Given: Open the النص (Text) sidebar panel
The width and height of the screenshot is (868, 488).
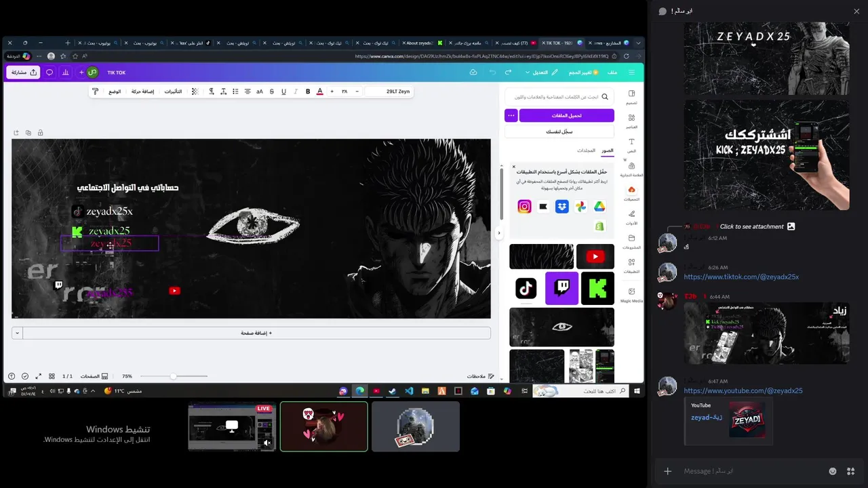Looking at the screenshot, I should point(631,145).
